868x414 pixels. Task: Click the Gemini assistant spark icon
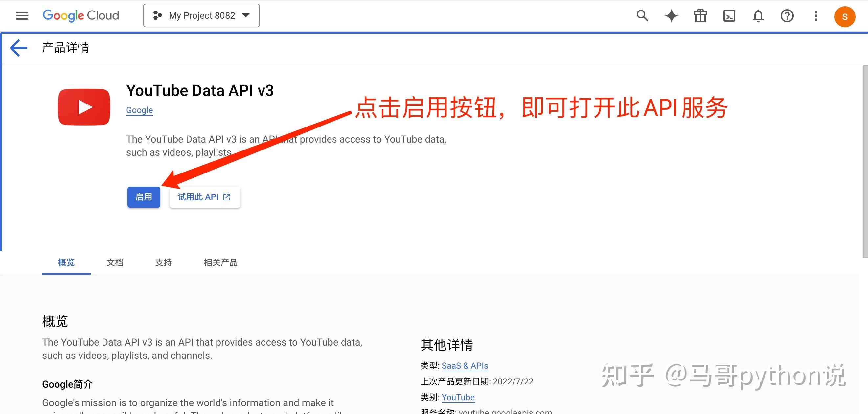[x=671, y=15]
